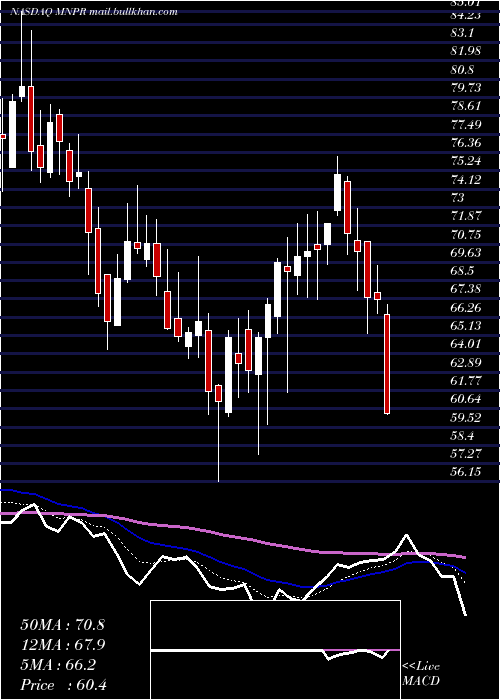Viewport: 500px width, 700px height.
Task: Click the 60.64 price label
Action: pyautogui.click(x=466, y=399)
